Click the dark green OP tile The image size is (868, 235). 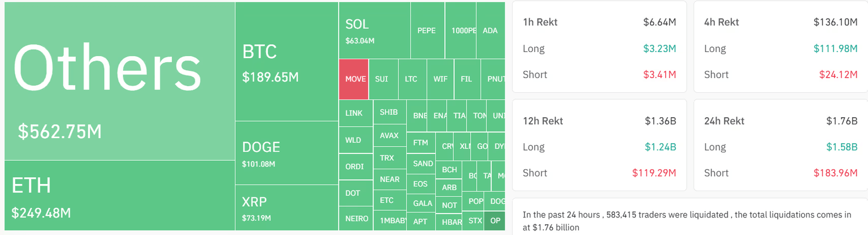pyautogui.click(x=495, y=221)
